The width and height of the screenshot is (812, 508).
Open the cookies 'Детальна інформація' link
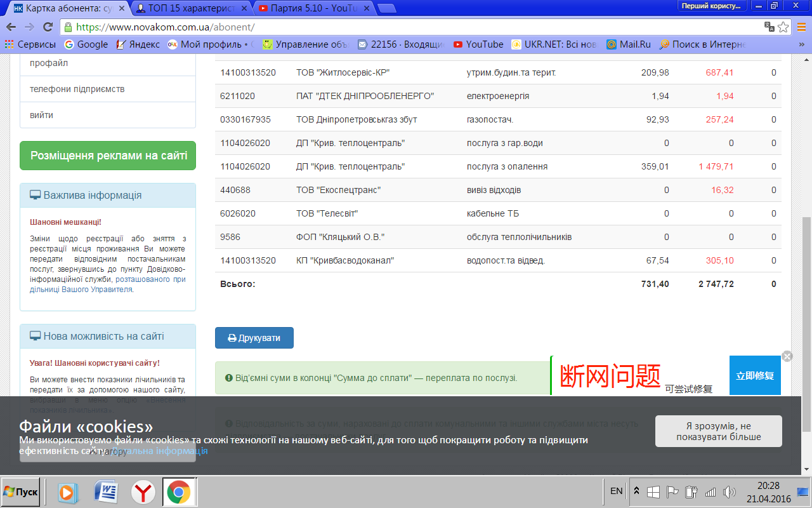pos(160,451)
